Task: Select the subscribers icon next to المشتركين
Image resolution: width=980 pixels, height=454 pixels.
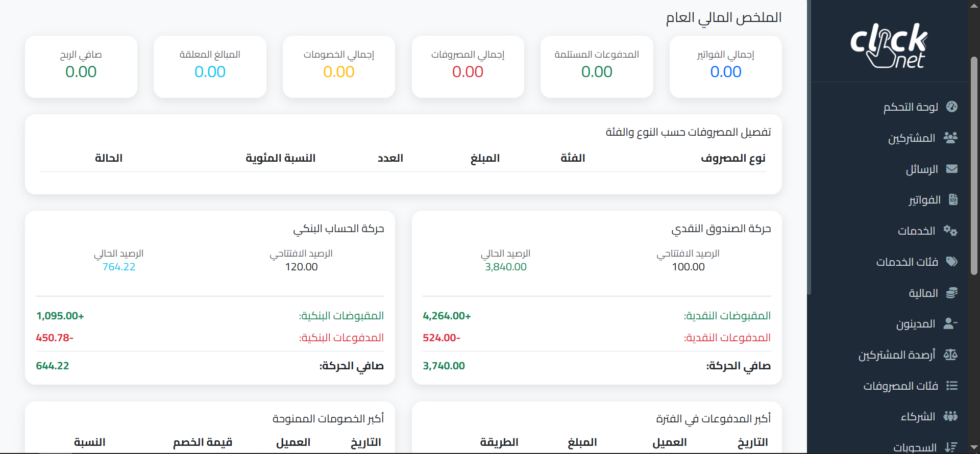Action: pos(950,138)
